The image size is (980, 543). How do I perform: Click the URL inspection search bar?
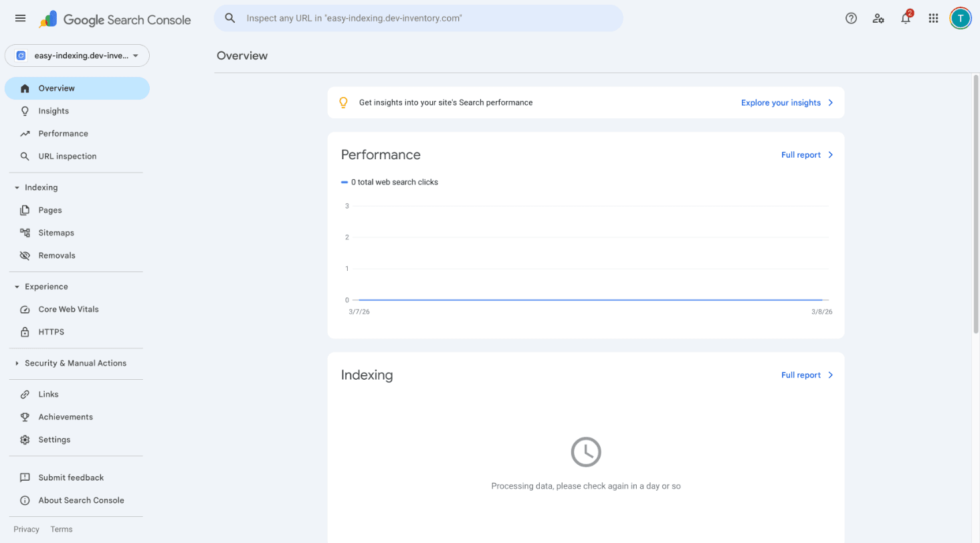(418, 18)
